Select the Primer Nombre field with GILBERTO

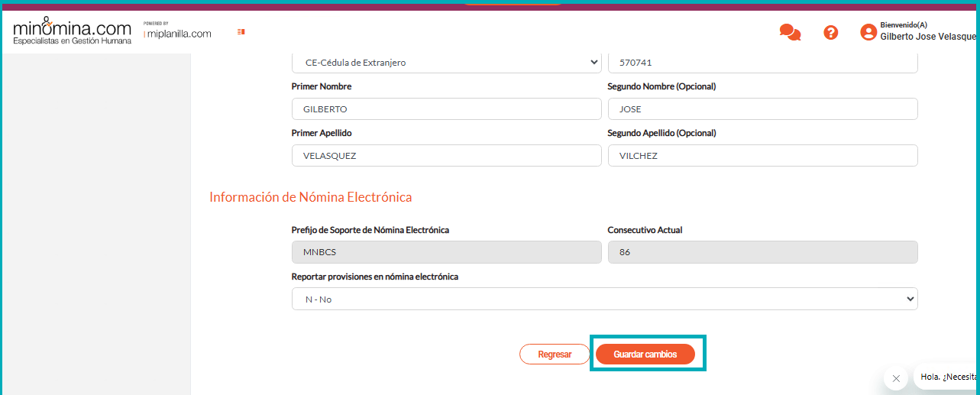click(x=447, y=109)
